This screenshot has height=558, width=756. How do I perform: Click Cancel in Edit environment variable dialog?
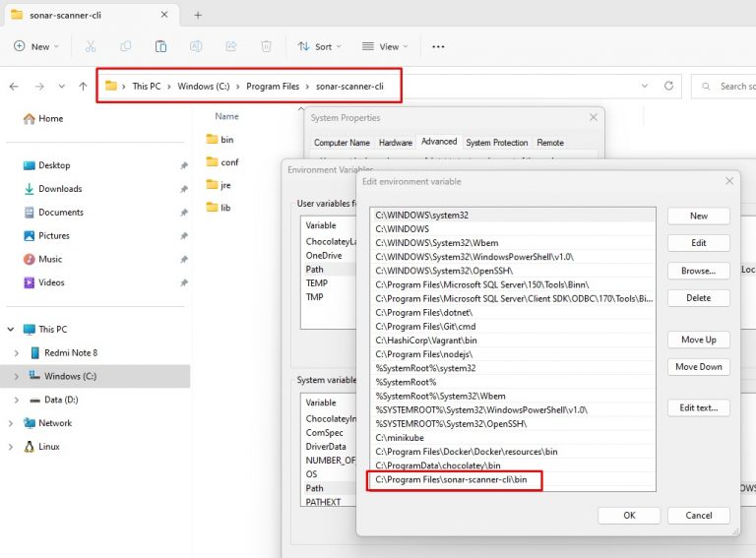coord(699,515)
